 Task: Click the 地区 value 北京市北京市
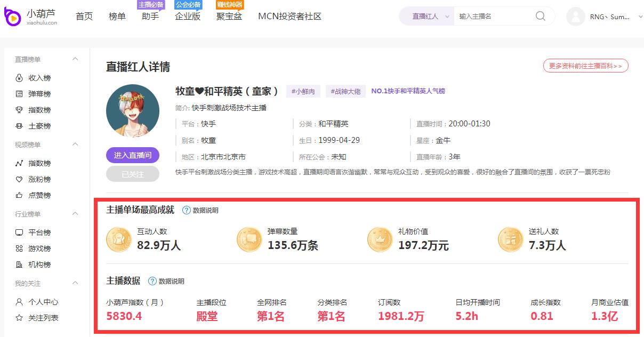[223, 157]
